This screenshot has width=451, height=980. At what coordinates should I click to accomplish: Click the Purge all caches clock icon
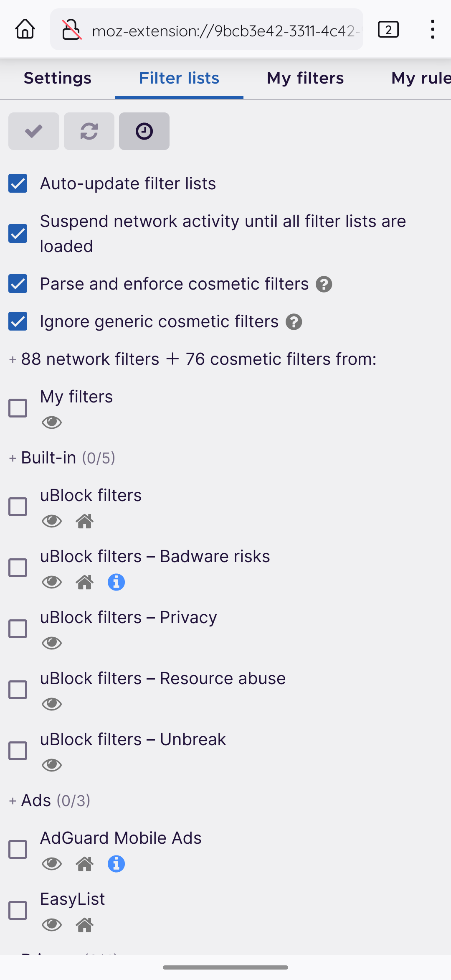[144, 131]
